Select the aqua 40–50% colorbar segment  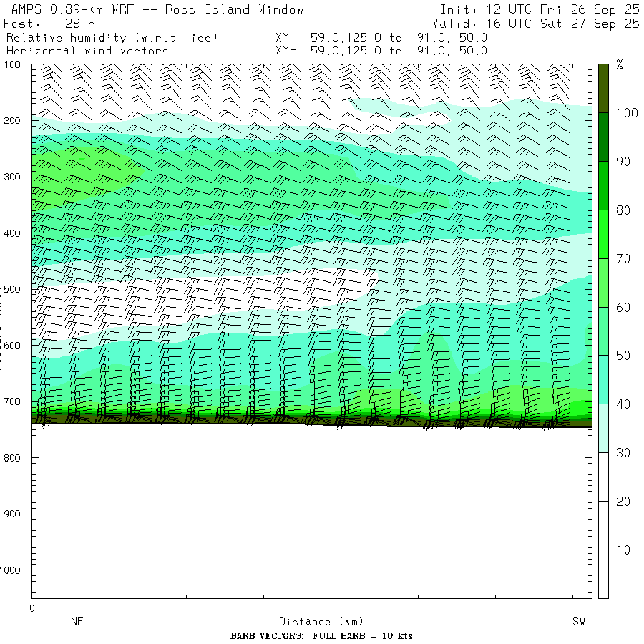(603, 379)
